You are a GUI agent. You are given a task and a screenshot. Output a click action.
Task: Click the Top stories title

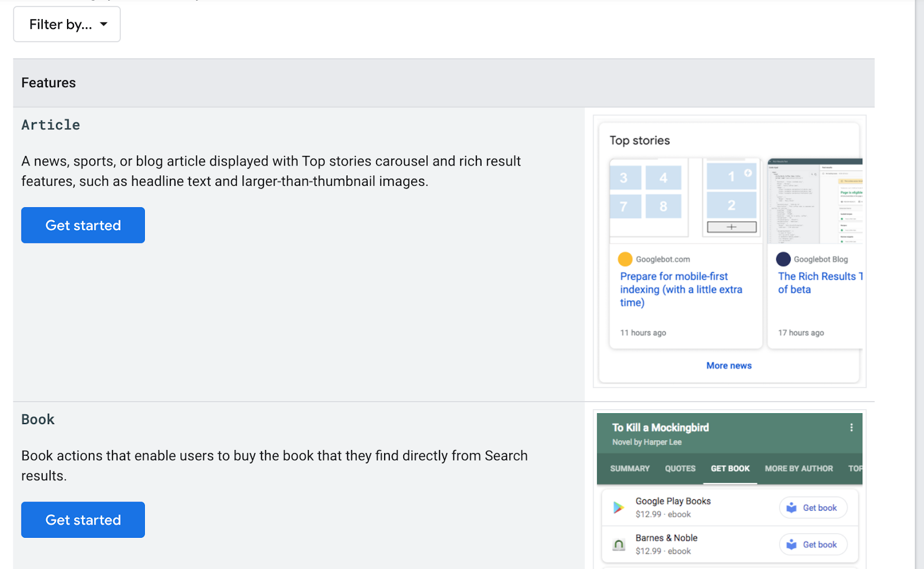640,140
